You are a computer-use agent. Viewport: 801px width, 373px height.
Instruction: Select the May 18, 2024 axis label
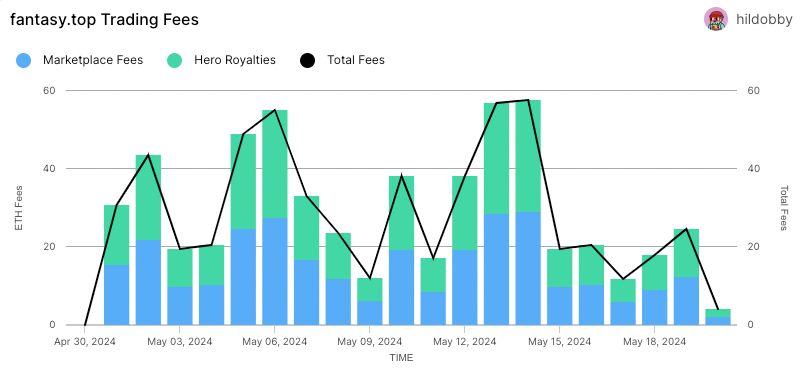[x=655, y=341]
